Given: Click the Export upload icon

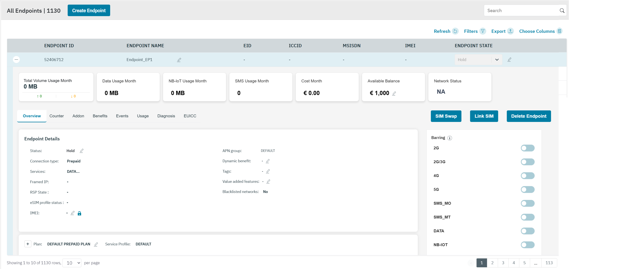Looking at the screenshot, I should pos(511,31).
